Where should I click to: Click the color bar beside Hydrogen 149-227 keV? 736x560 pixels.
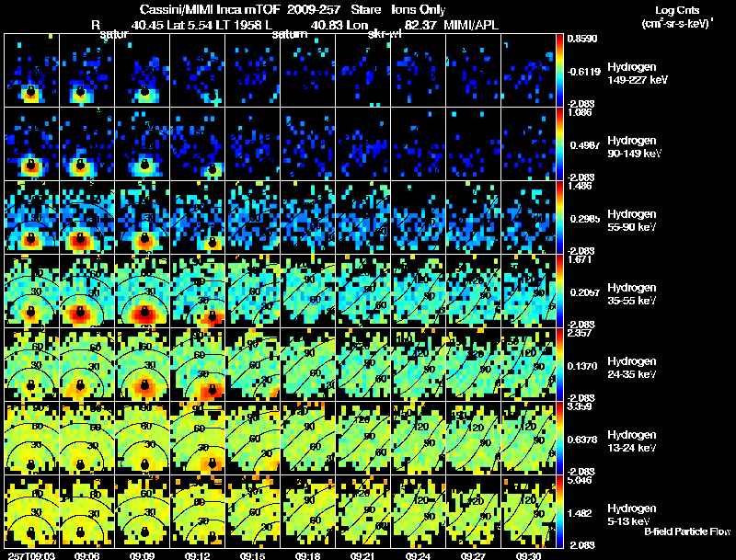point(559,71)
